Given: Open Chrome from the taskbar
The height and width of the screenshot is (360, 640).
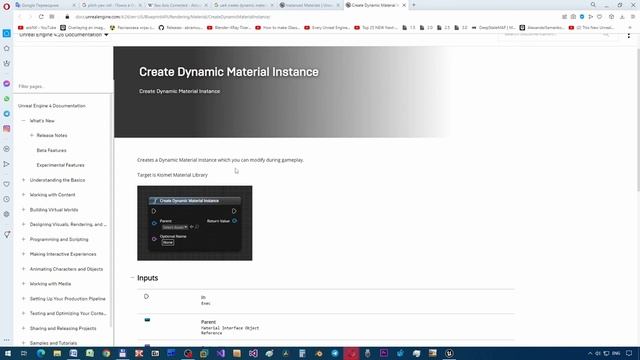Looking at the screenshot, I should click(106, 353).
